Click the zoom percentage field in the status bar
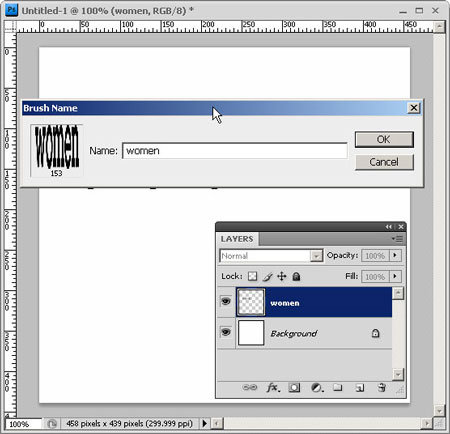450x434 pixels. pyautogui.click(x=23, y=424)
